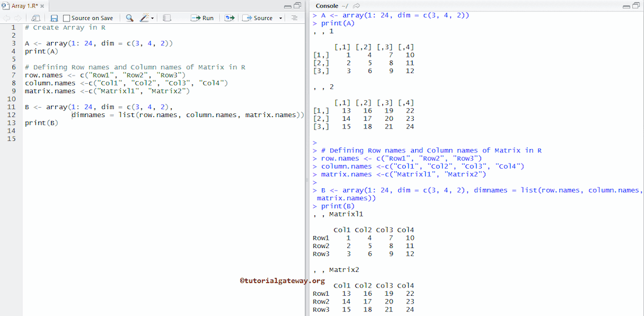Click the 'Row2 2 5 8 11' Console row
This screenshot has width=644, height=316.
[x=364, y=245]
